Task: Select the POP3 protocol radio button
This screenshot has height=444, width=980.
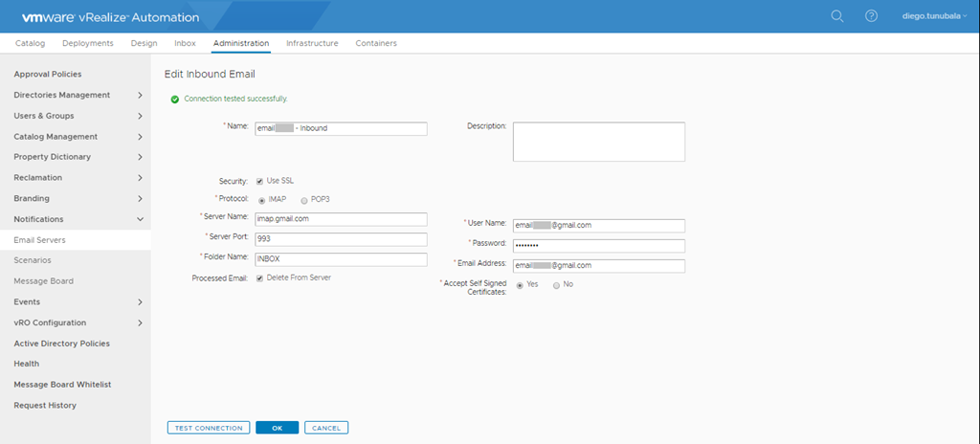Action: point(304,200)
